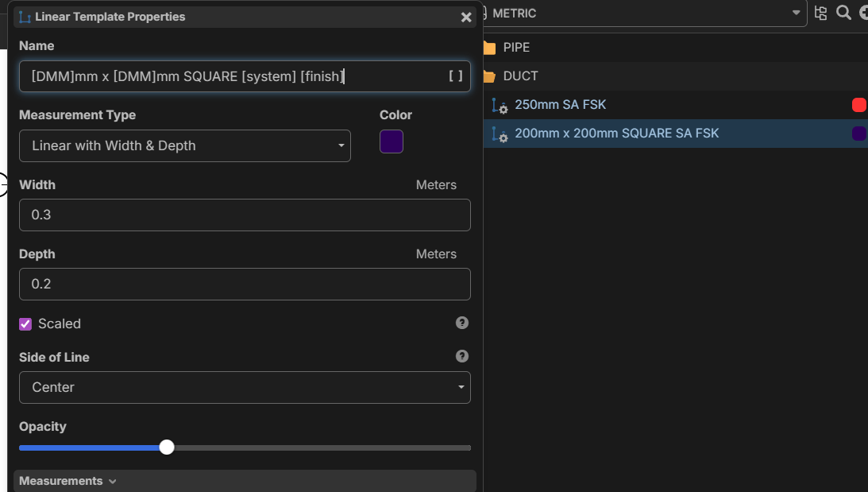The width and height of the screenshot is (868, 492).
Task: Open the Side of Line Center dropdown
Action: pyautogui.click(x=245, y=387)
